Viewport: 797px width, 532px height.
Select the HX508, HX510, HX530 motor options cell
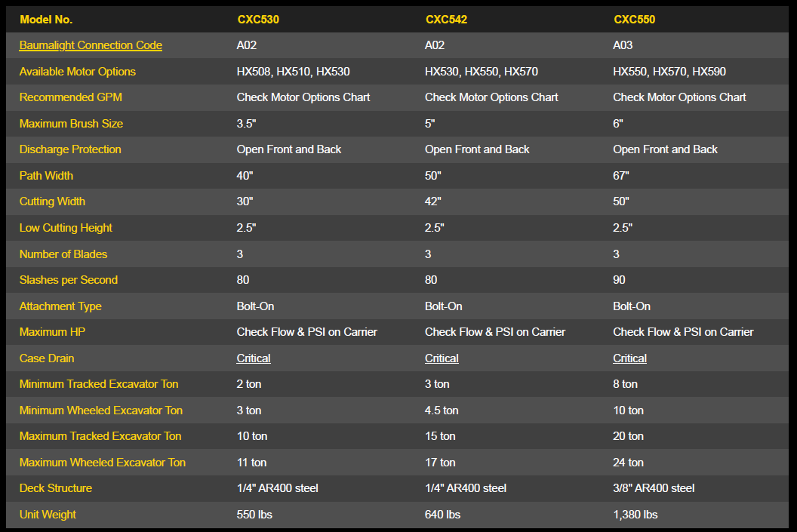click(x=293, y=72)
